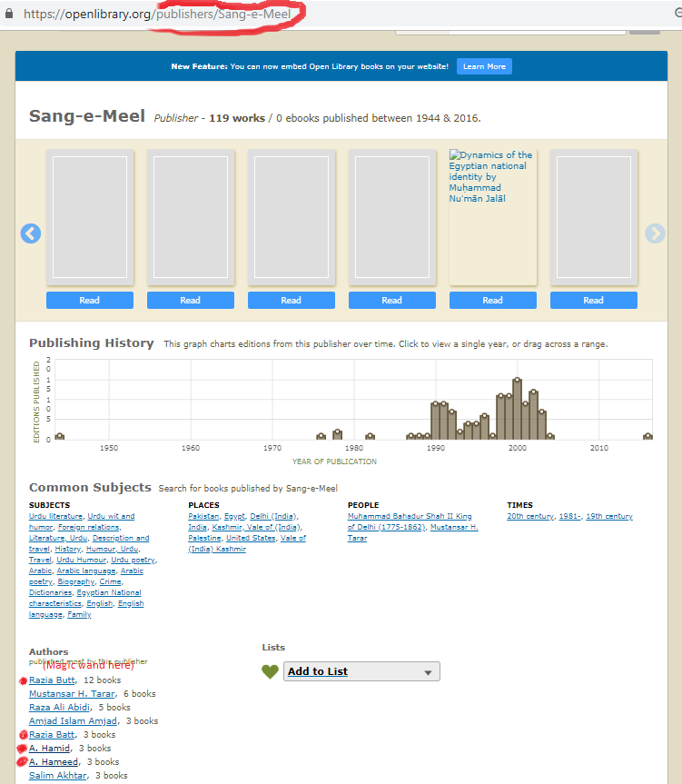Open the 19th century time link

point(609,516)
